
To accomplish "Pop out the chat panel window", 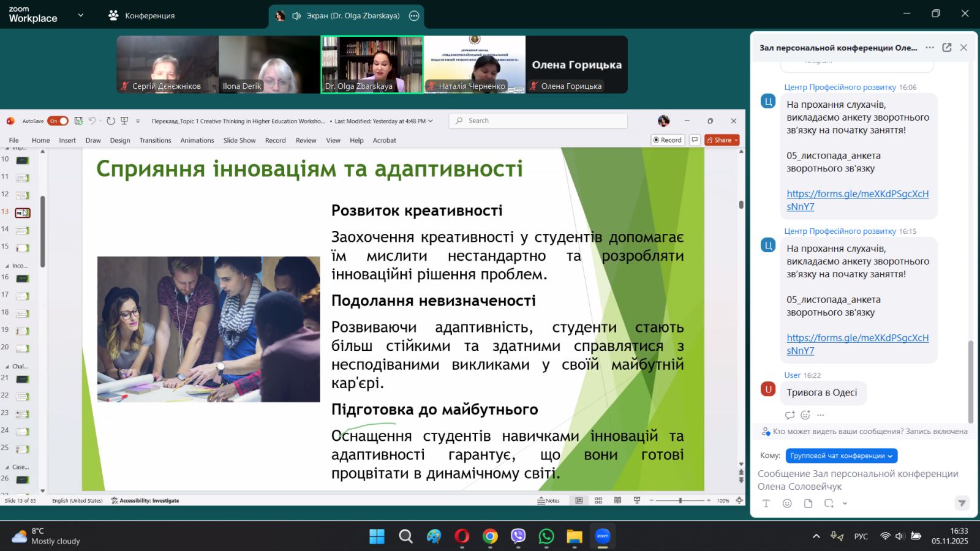I will click(x=947, y=48).
